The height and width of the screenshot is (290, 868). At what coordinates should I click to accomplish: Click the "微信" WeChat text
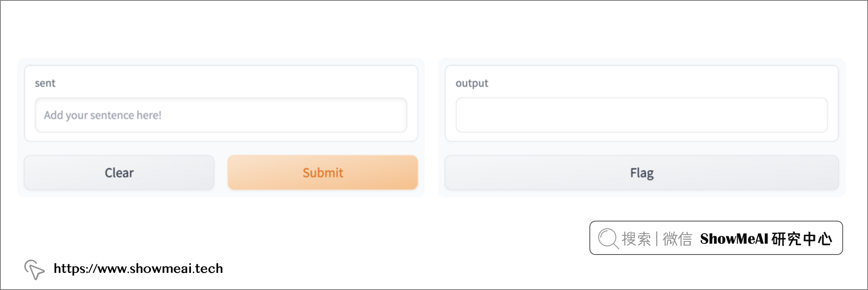(x=677, y=239)
